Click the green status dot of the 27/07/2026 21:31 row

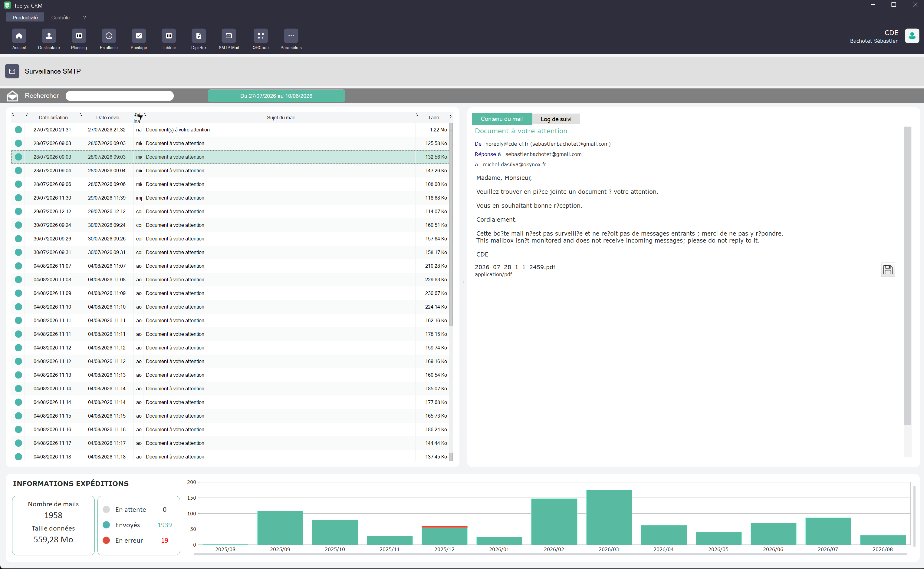pos(18,130)
